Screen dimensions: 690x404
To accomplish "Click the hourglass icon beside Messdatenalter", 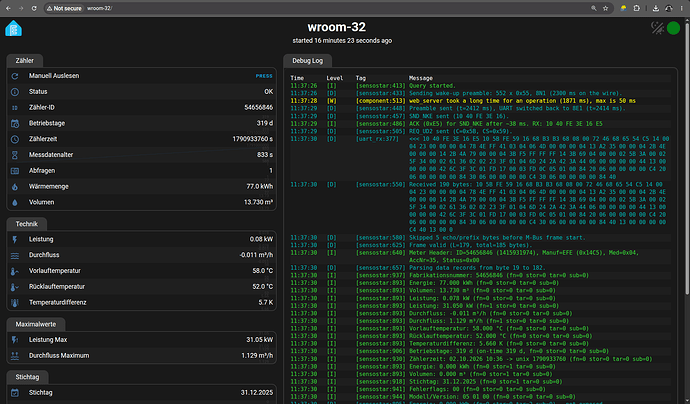I will (15, 155).
